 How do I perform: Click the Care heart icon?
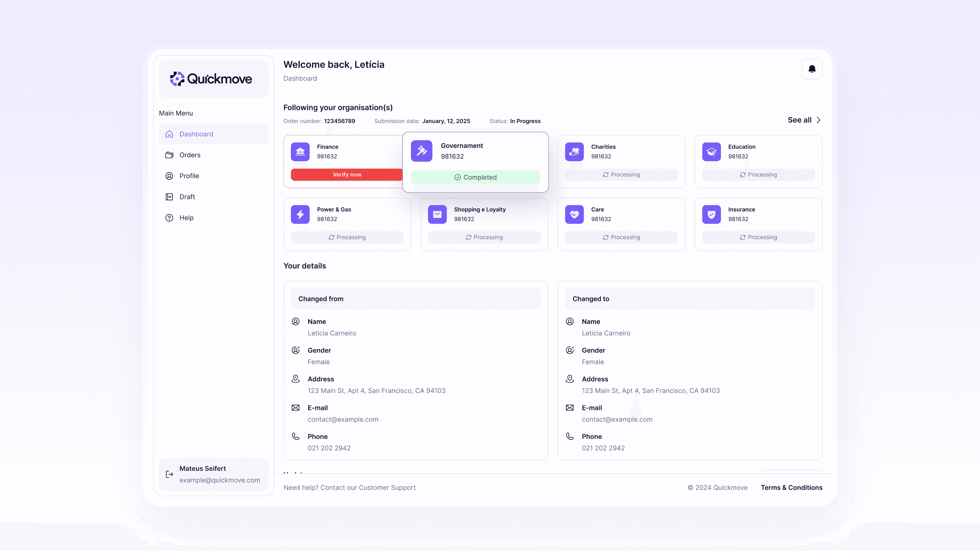[x=574, y=215]
